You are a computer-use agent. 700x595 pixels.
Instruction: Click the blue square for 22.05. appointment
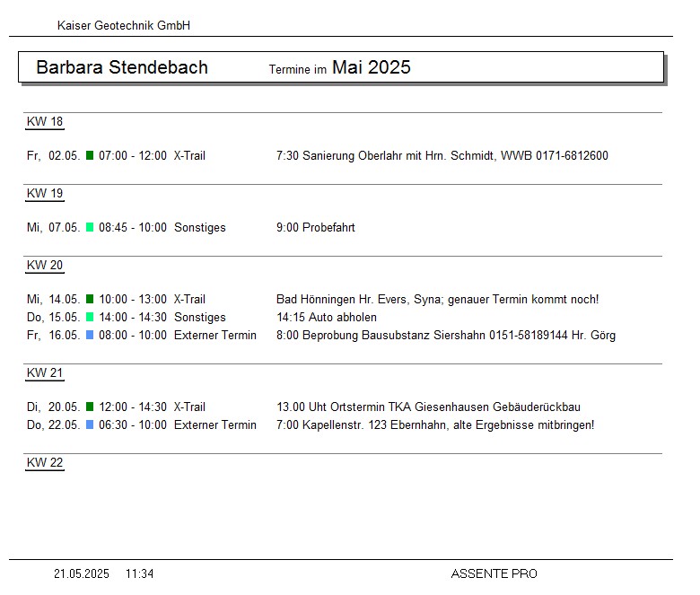(x=90, y=425)
